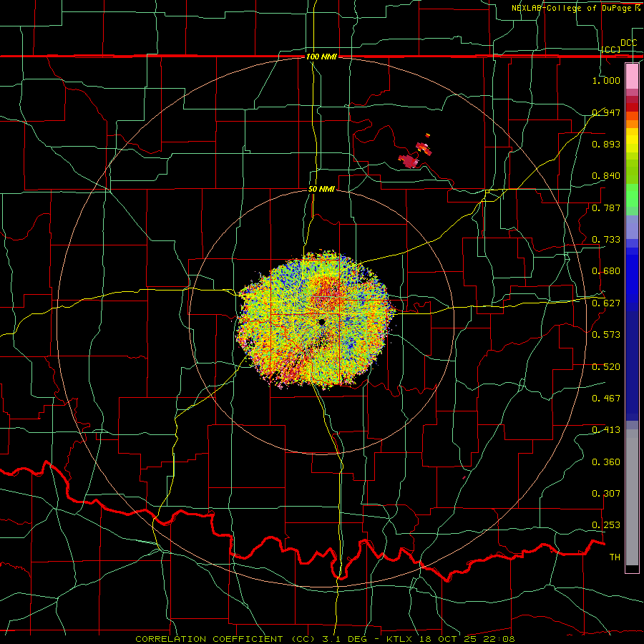
Task: Click the NEXLAB-College of DuPage label
Action: tap(576, 8)
